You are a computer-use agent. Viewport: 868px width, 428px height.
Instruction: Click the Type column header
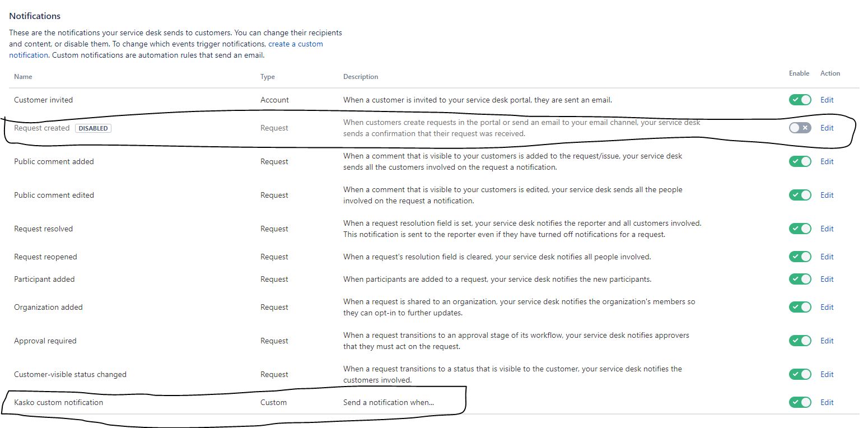pyautogui.click(x=268, y=77)
